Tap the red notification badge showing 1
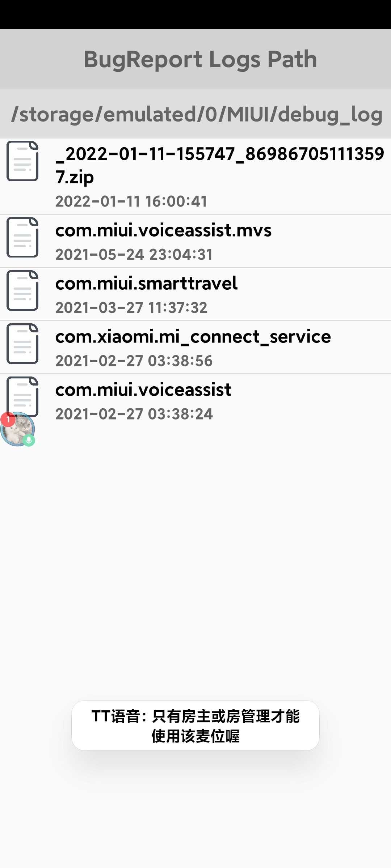The height and width of the screenshot is (868, 391). [8, 420]
